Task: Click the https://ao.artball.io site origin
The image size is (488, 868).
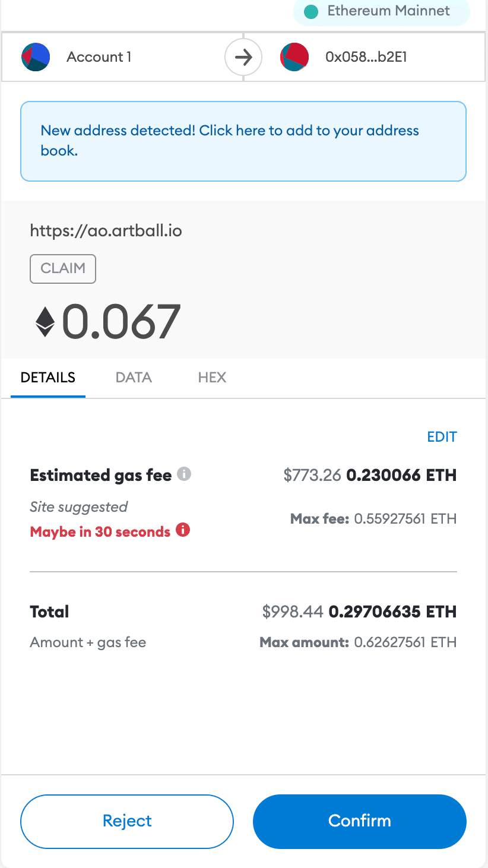Action: click(106, 230)
